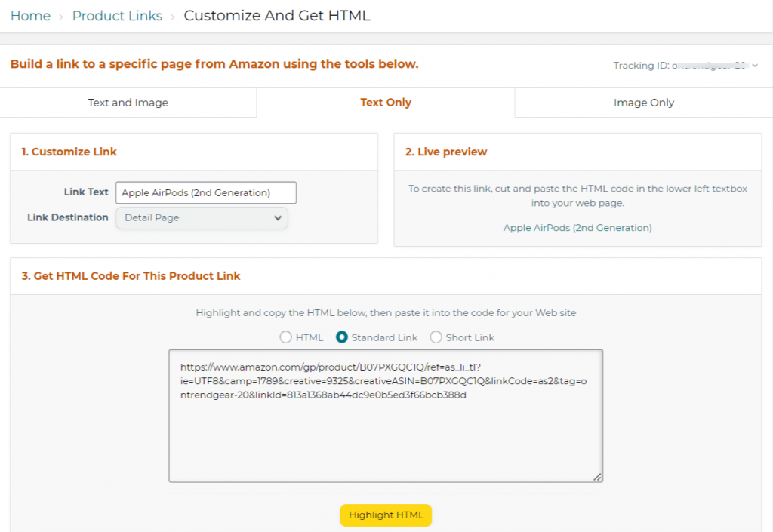
Task: Click the '2. Live preview' heading
Action: coord(446,152)
